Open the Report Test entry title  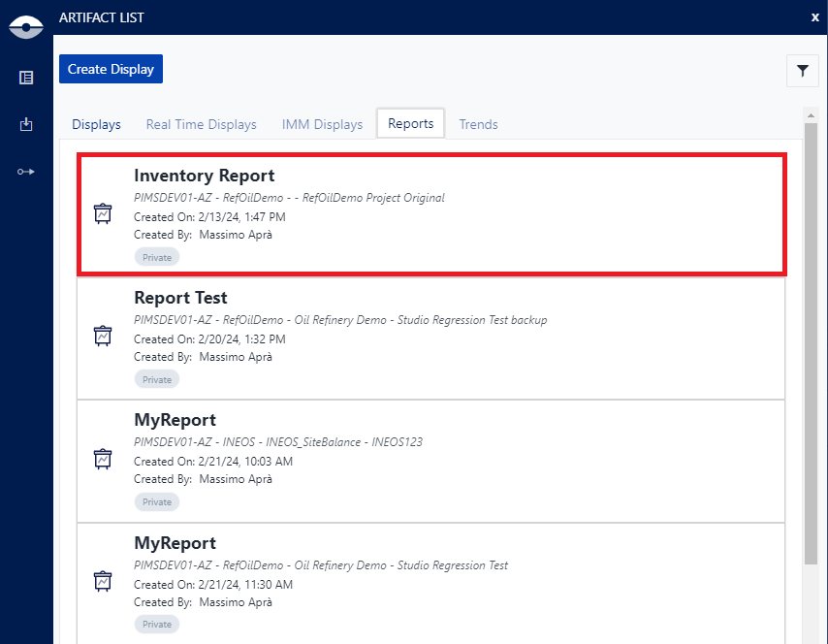(x=180, y=298)
